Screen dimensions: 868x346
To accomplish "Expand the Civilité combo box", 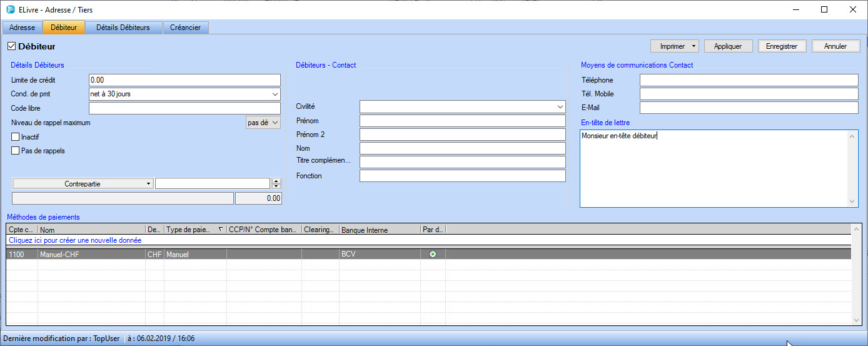I will pyautogui.click(x=560, y=107).
